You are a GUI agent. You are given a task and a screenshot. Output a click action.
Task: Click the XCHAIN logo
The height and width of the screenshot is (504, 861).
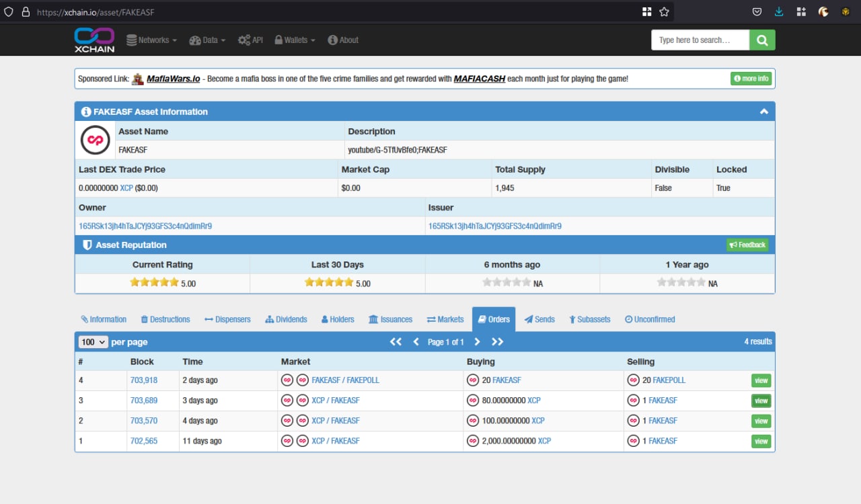click(x=94, y=40)
